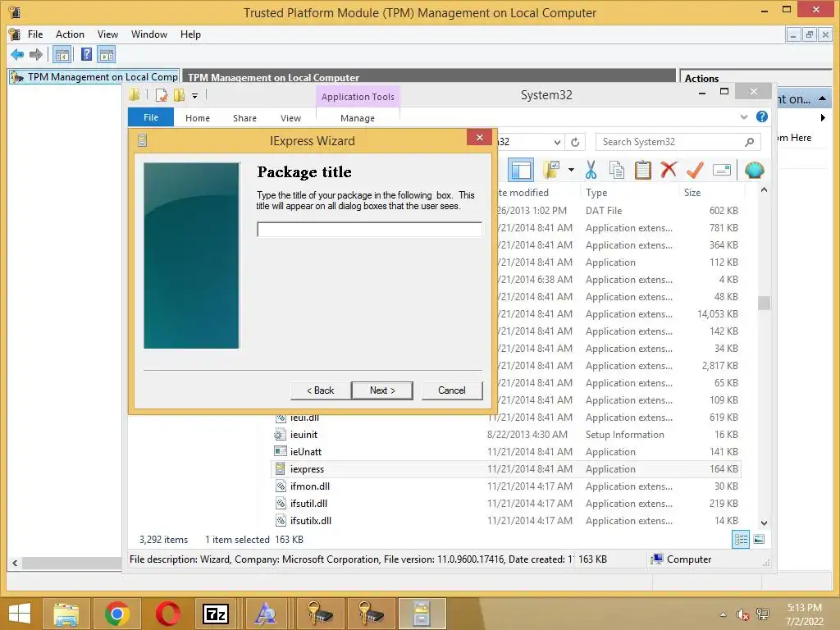The image size is (840, 630).
Task: Open the Help menu in TPM console
Action: click(190, 34)
